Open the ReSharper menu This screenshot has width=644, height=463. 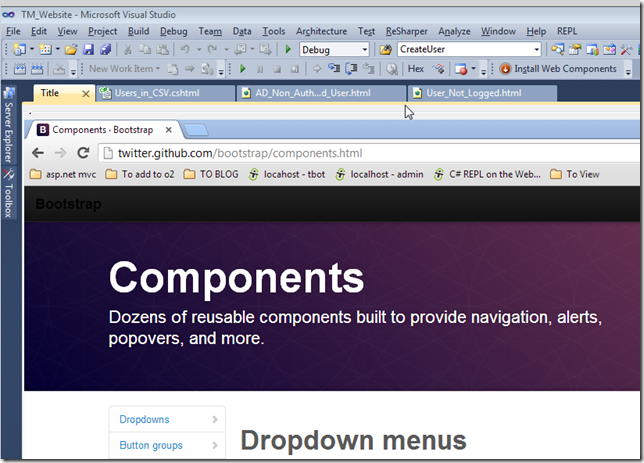[x=406, y=31]
